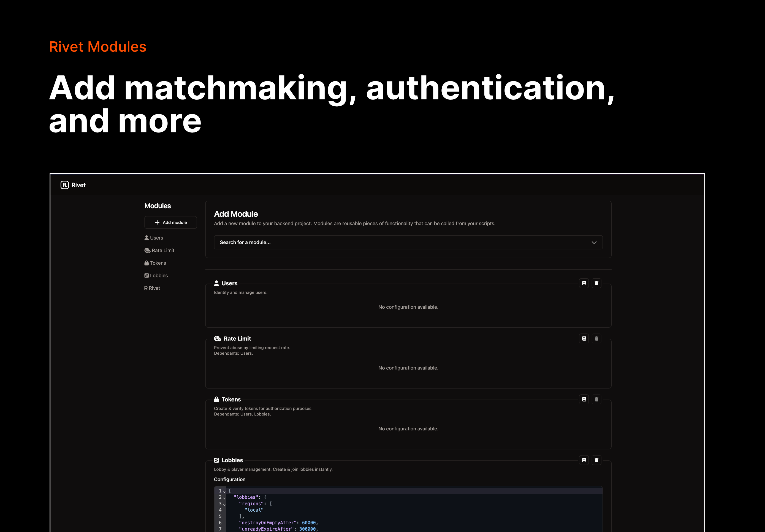Screen dimensions: 765x532
Task: Click the Users card heading
Action: 230,283
